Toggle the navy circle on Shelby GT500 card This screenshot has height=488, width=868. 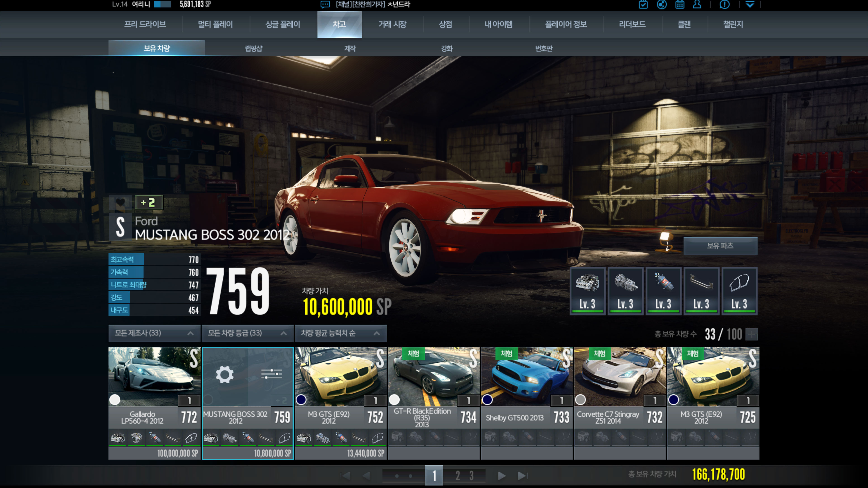pos(487,400)
